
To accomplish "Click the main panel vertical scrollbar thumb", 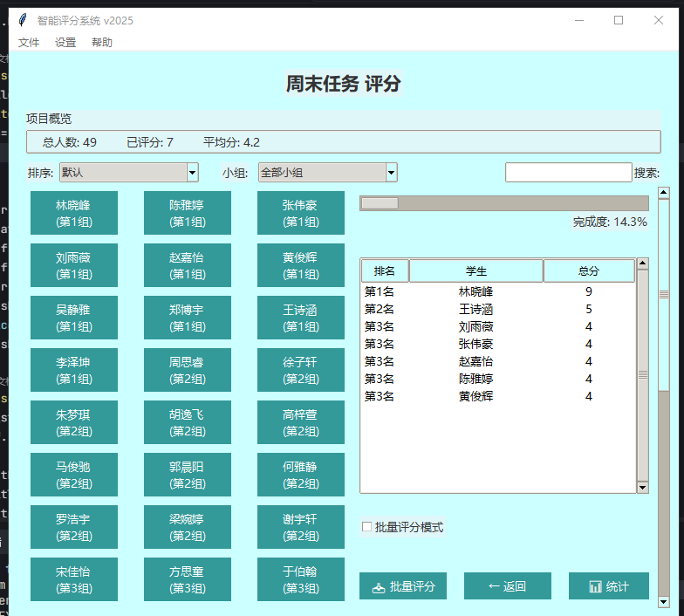I will (663, 295).
